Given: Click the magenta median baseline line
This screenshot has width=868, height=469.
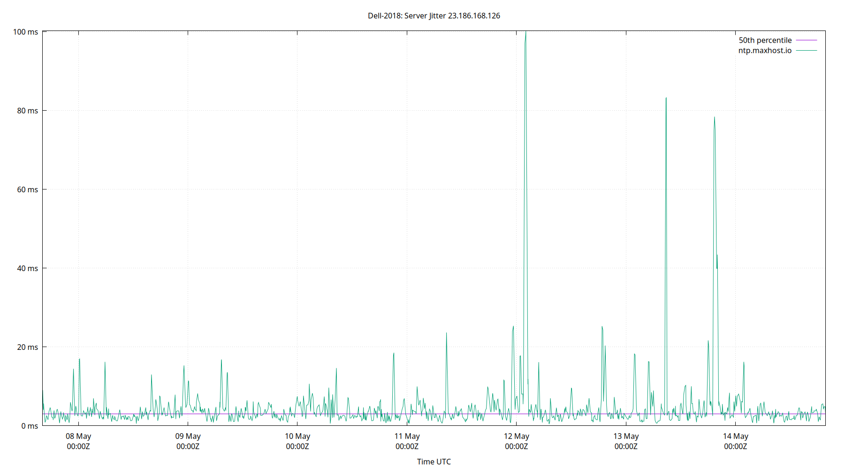Looking at the screenshot, I should tap(328, 415).
